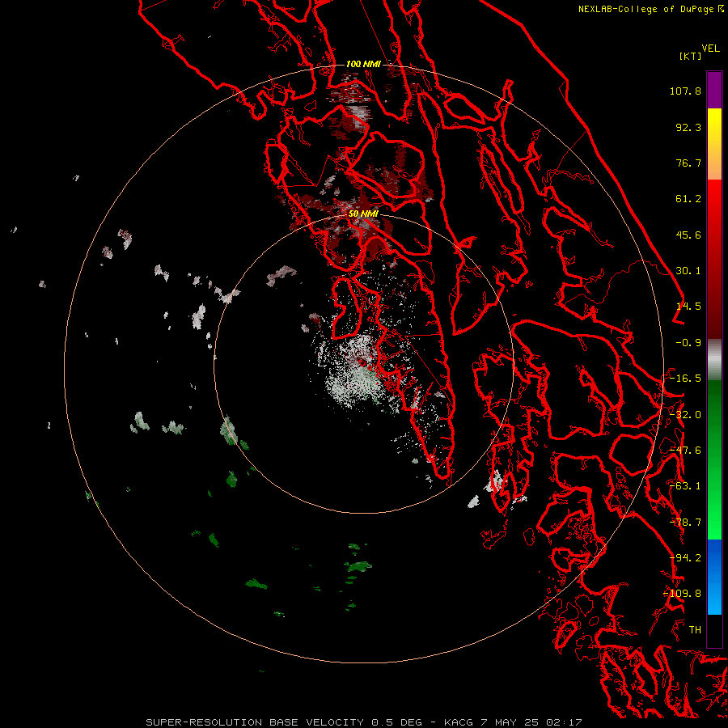Select the 45.6 velocity scale value
Screen dimensions: 728x728
[x=688, y=235]
